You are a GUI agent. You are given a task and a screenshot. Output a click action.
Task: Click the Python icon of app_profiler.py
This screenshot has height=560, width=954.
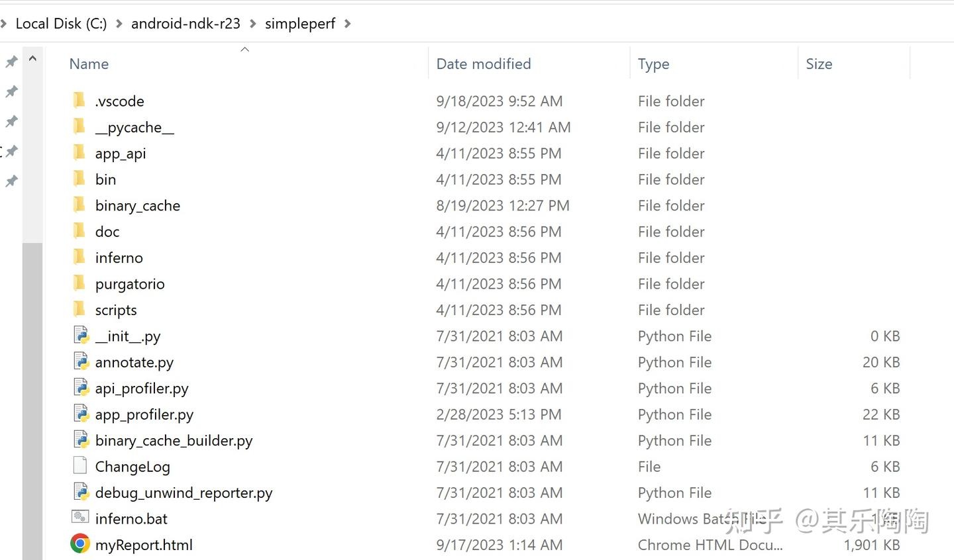point(81,414)
